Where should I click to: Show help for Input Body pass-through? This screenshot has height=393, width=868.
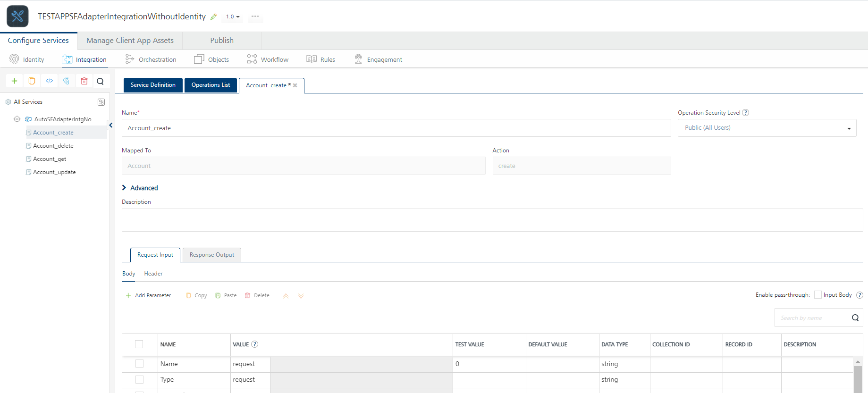860,295
